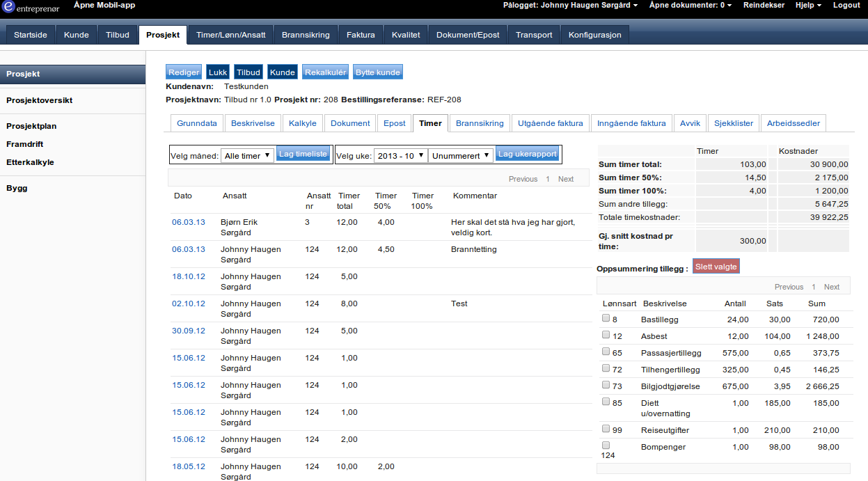Click Previous in the tillegg table pager
The height and width of the screenshot is (481, 868).
click(x=789, y=287)
